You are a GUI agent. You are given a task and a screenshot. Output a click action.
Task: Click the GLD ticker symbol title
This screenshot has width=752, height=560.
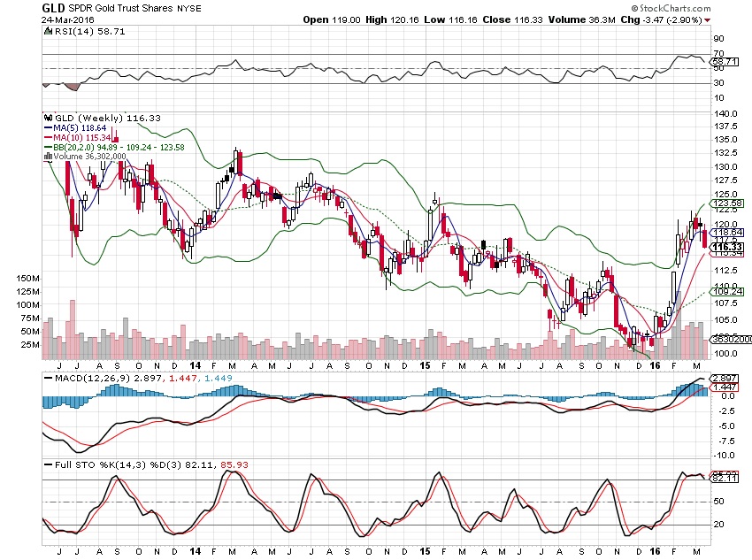52,7
